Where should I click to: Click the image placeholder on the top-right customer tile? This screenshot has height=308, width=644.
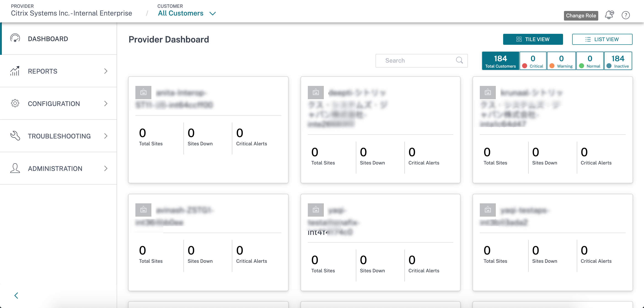click(488, 93)
